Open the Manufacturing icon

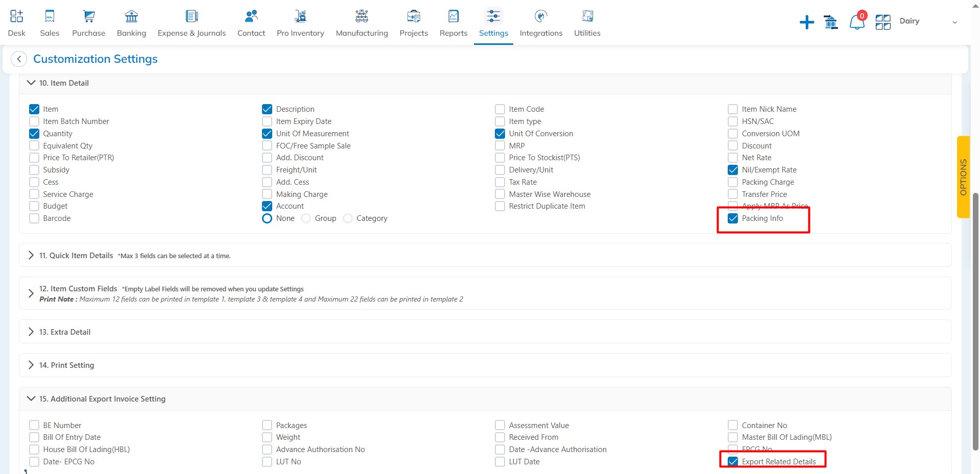tap(362, 16)
